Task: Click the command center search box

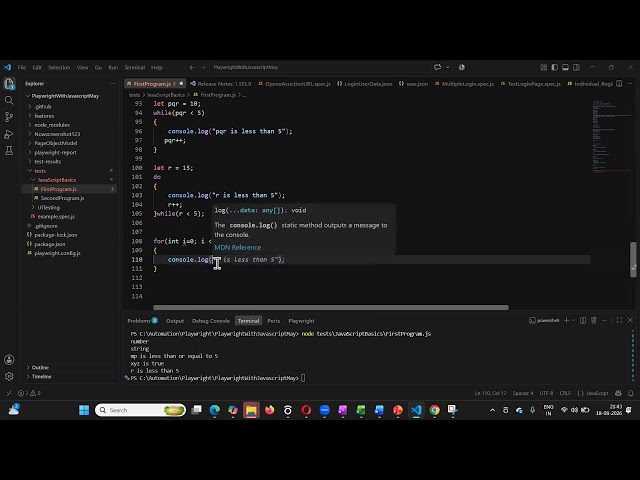Action: (320, 67)
